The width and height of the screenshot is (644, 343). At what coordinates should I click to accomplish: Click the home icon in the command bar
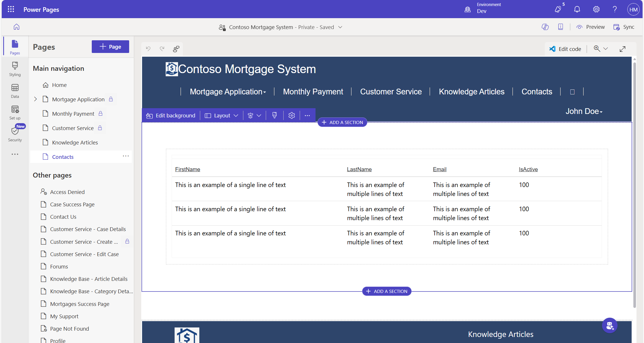coord(16,27)
